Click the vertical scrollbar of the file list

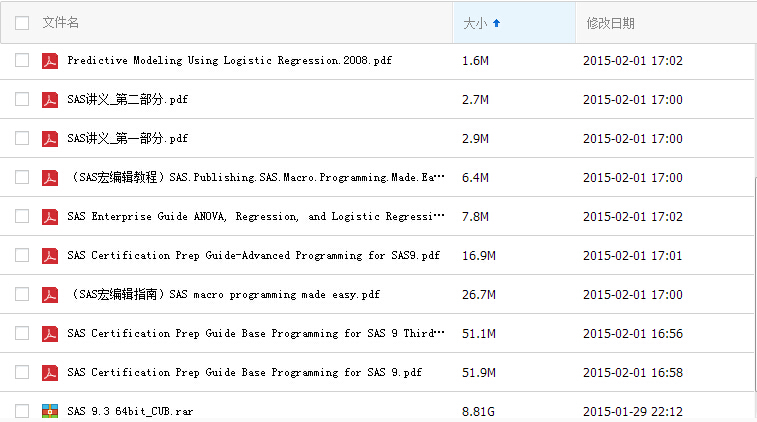(x=755, y=285)
